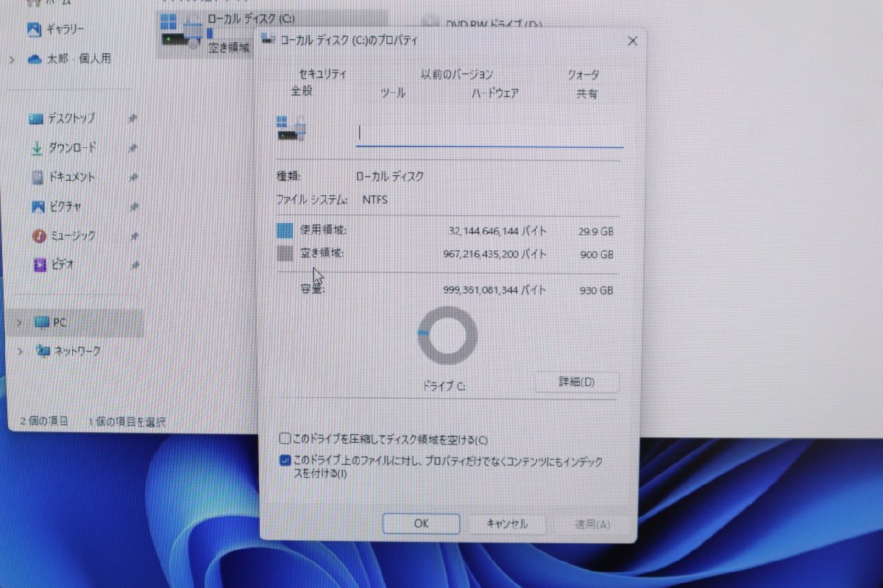Click the OK button

click(421, 523)
